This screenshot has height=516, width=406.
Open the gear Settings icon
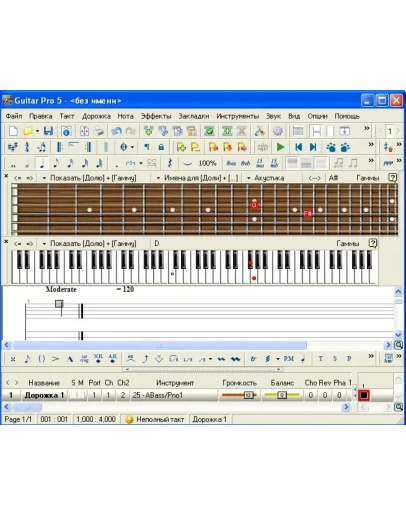278,131
